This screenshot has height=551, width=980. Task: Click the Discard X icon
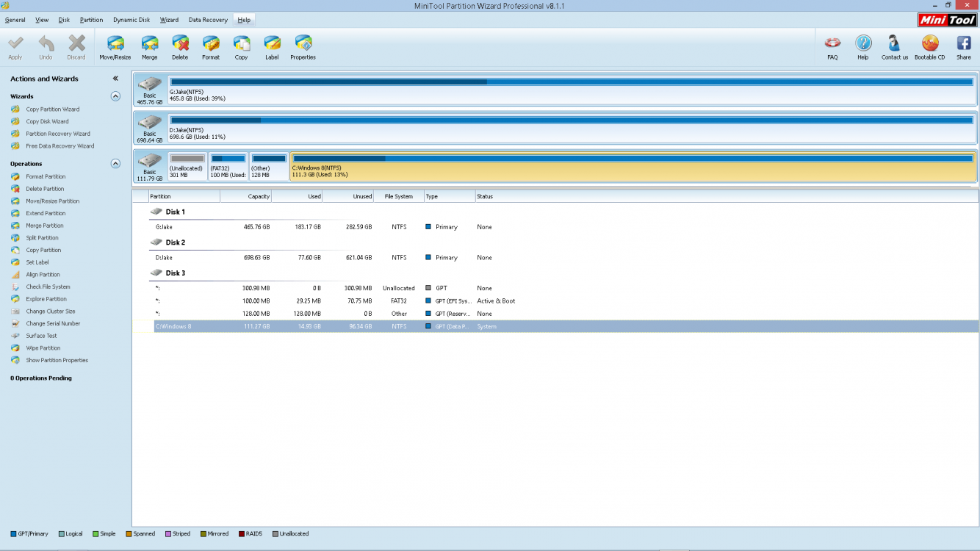[x=76, y=43]
